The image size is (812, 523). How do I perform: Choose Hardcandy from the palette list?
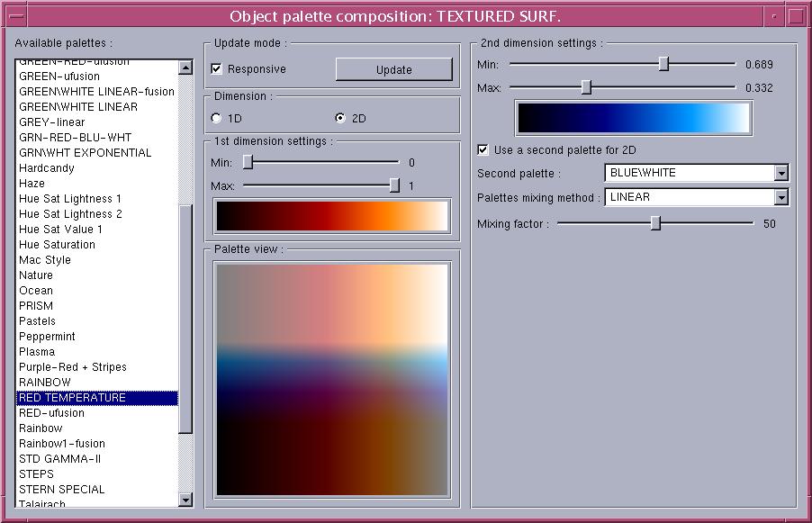[47, 167]
